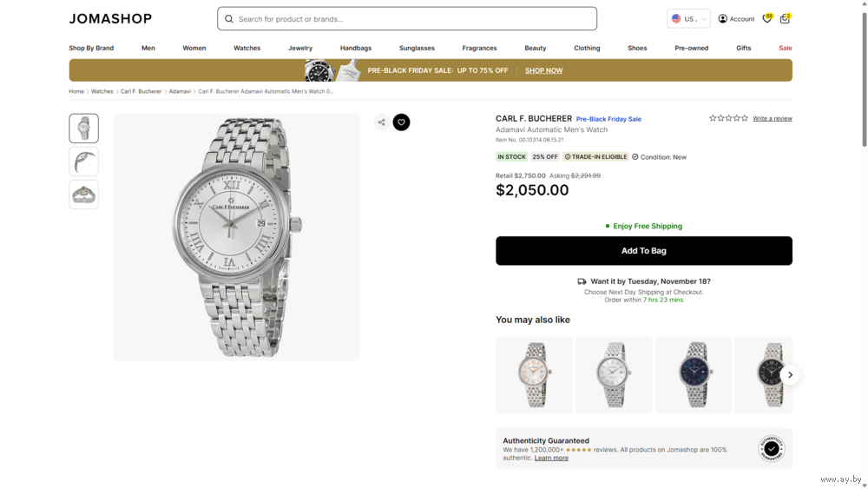This screenshot has width=868, height=489.
Task: Click the Authenticity Guaranteed badge
Action: pos(771,448)
